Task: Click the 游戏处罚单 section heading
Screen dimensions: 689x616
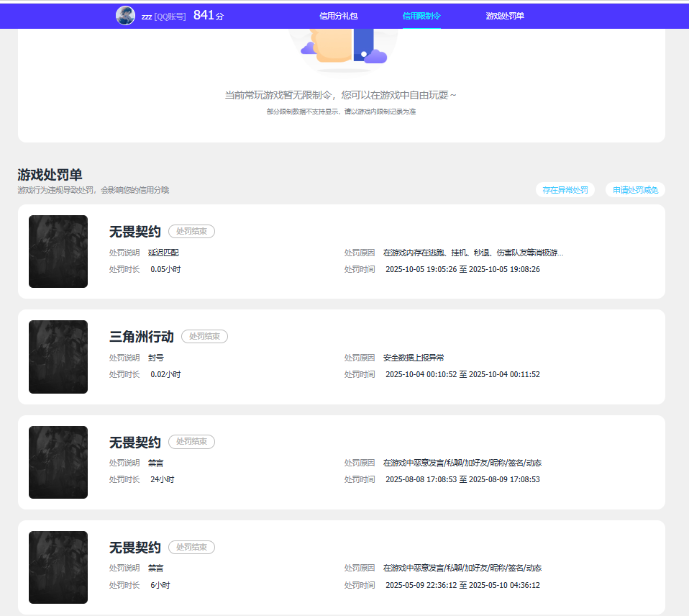Action: tap(50, 175)
